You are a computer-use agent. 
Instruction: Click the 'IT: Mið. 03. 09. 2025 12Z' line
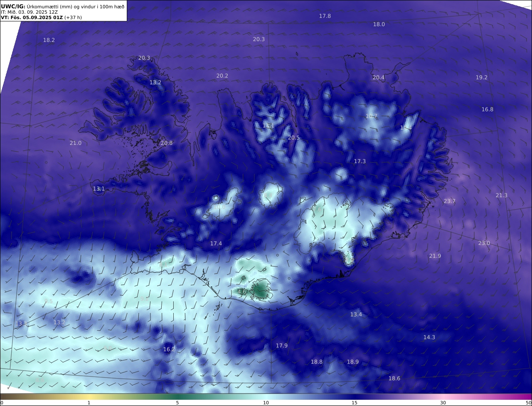(x=29, y=12)
